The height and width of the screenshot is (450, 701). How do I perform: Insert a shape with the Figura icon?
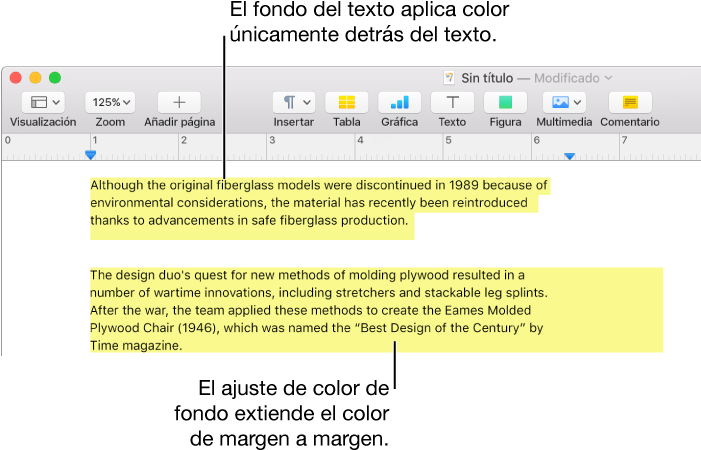[x=505, y=102]
